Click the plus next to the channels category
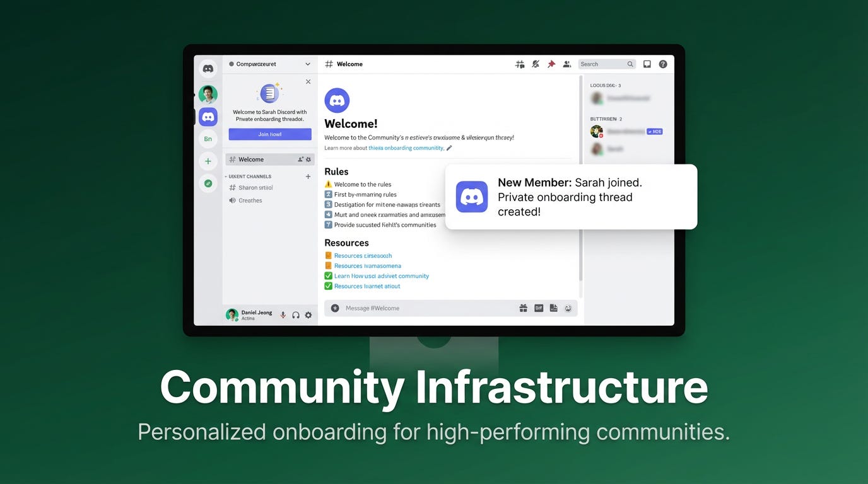868x484 pixels. [x=308, y=176]
